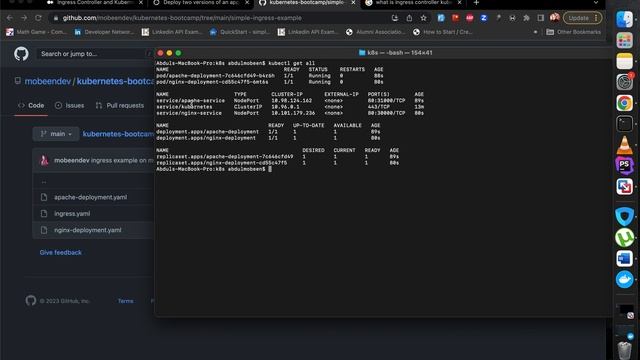This screenshot has width=640, height=360.
Task: Open Math Game bookmark
Action: 36,32
